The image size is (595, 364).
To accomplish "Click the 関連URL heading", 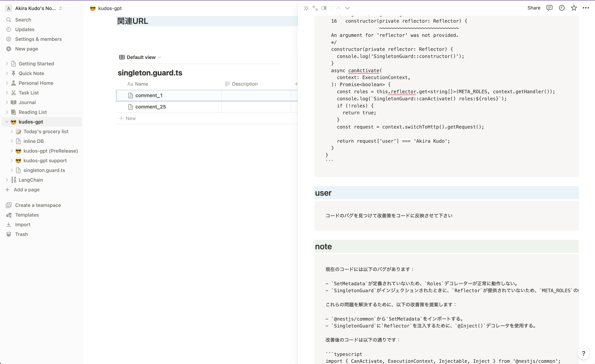I will click(x=133, y=21).
